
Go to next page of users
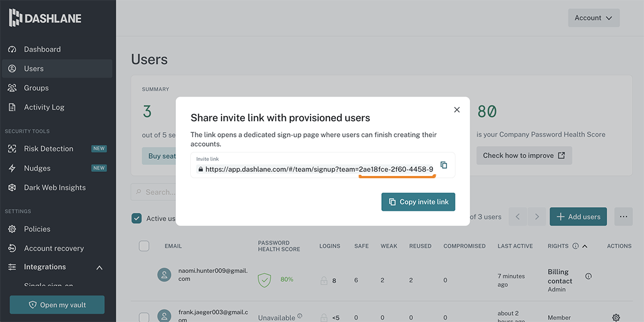[x=536, y=216]
